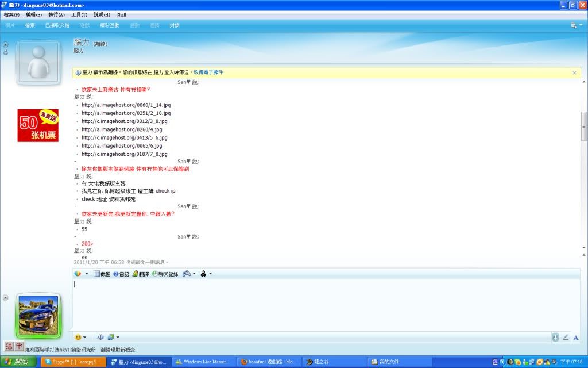Expand the game controller dropdown arrow
The height and width of the screenshot is (368, 588).
click(x=194, y=274)
